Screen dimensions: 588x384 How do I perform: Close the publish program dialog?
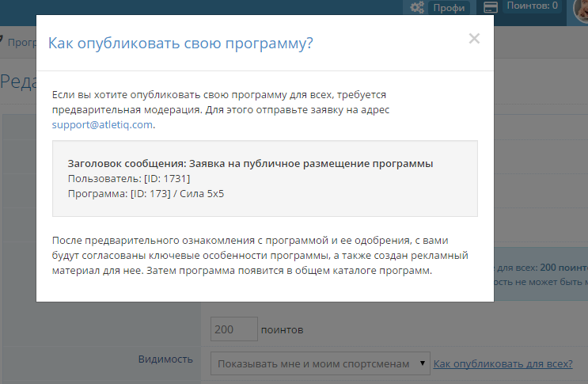474,39
